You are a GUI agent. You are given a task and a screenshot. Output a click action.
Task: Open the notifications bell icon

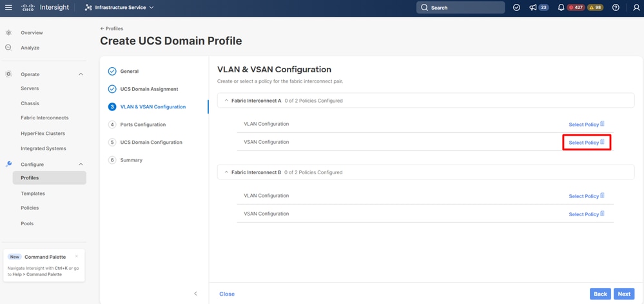[x=561, y=7]
